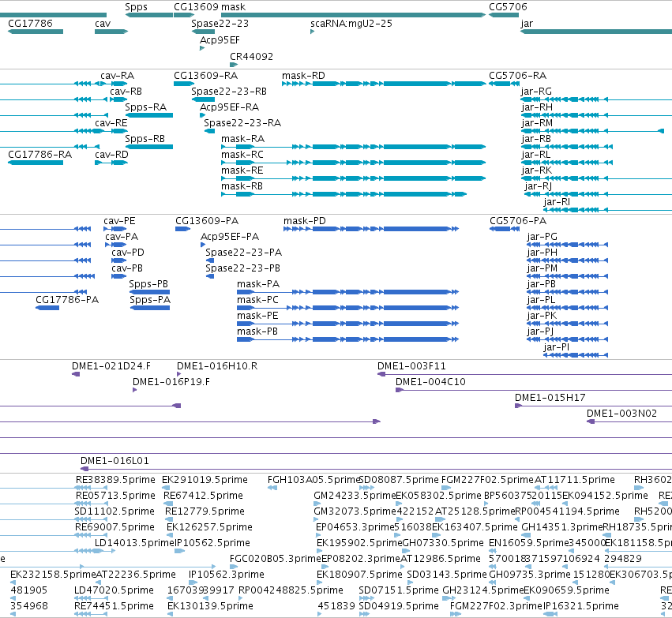The height and width of the screenshot is (618, 672).
Task: Click the Spps-PB protein label
Action: (148, 284)
